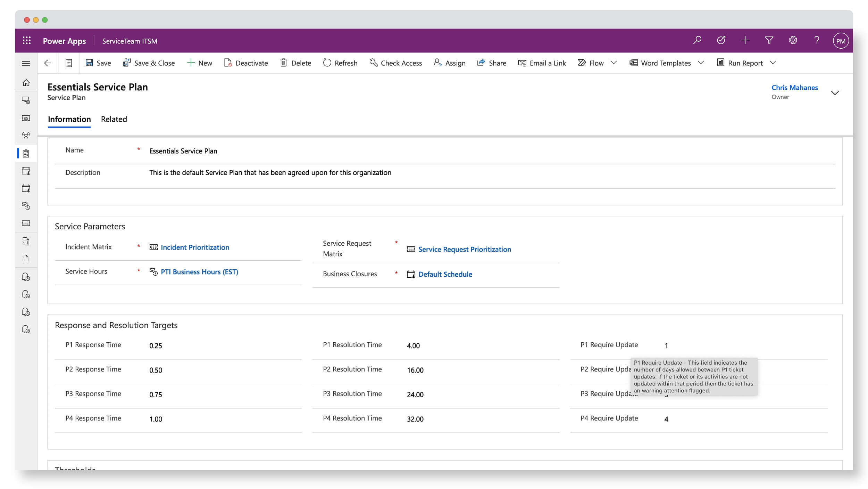Click the Word Templates command

point(660,63)
